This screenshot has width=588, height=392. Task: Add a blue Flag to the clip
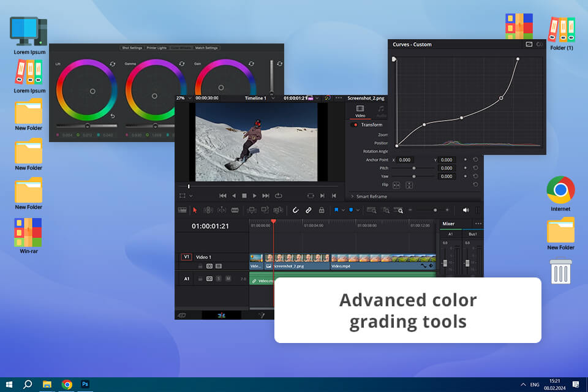336,210
